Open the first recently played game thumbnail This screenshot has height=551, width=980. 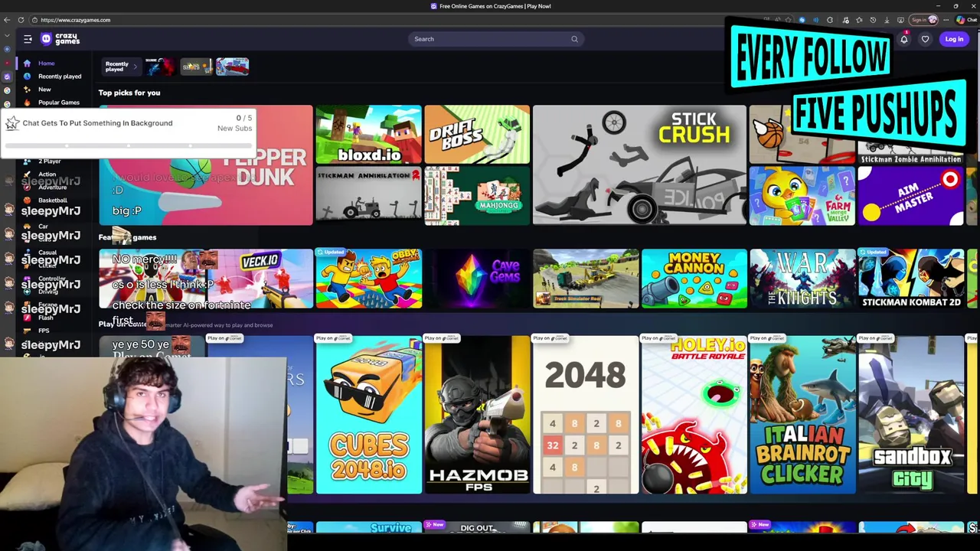(x=160, y=67)
